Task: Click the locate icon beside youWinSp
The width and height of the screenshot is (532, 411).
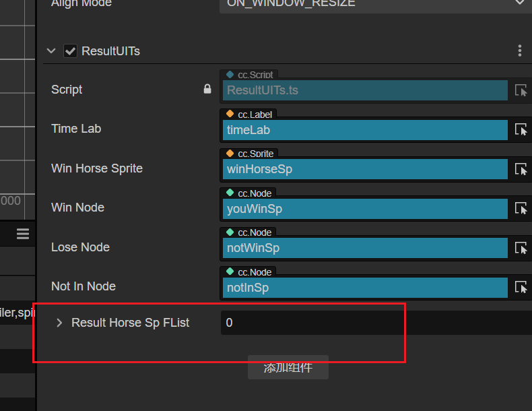Action: [x=521, y=209]
